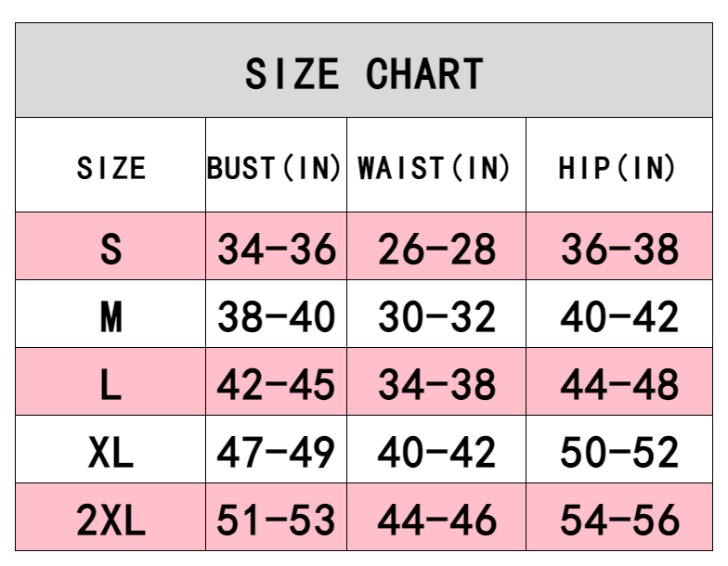Click the 30-32 waist cell
Screen dimensions: 728x566
tap(435, 317)
